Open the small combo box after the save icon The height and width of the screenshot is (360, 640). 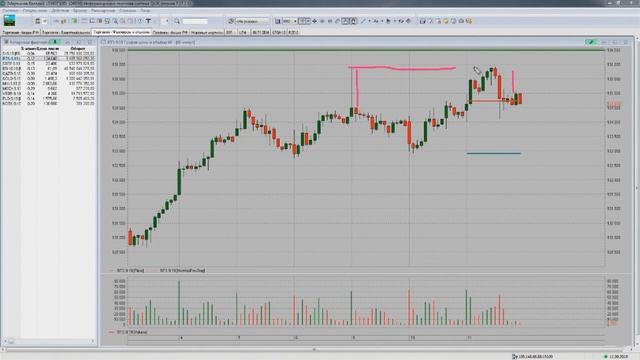point(289,21)
